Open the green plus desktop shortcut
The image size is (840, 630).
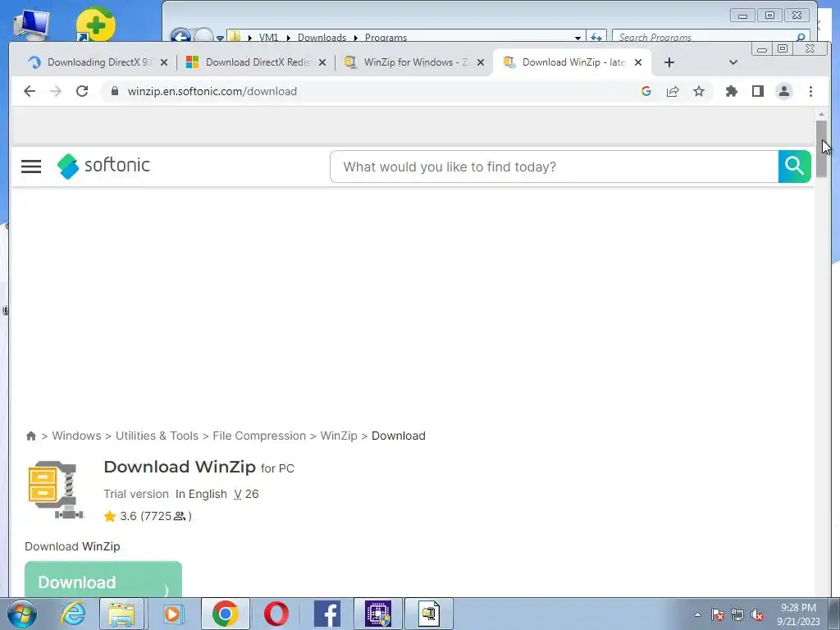pos(95,24)
